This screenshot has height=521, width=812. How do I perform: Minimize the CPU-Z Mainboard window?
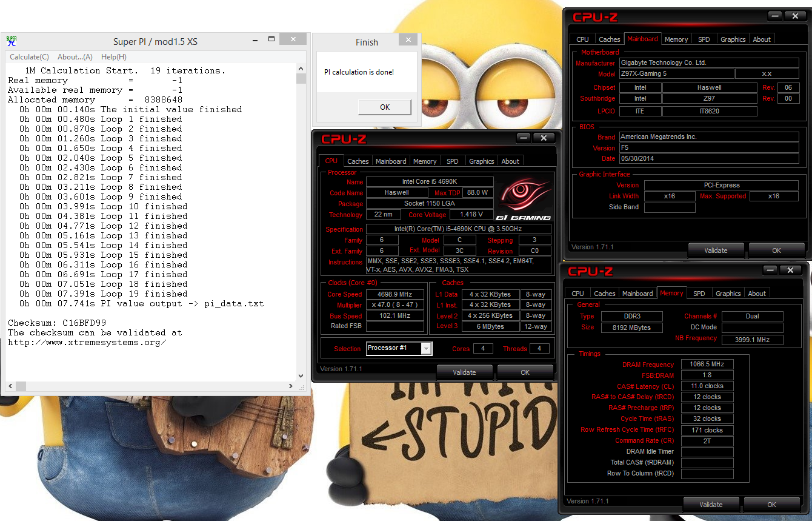tap(776, 16)
